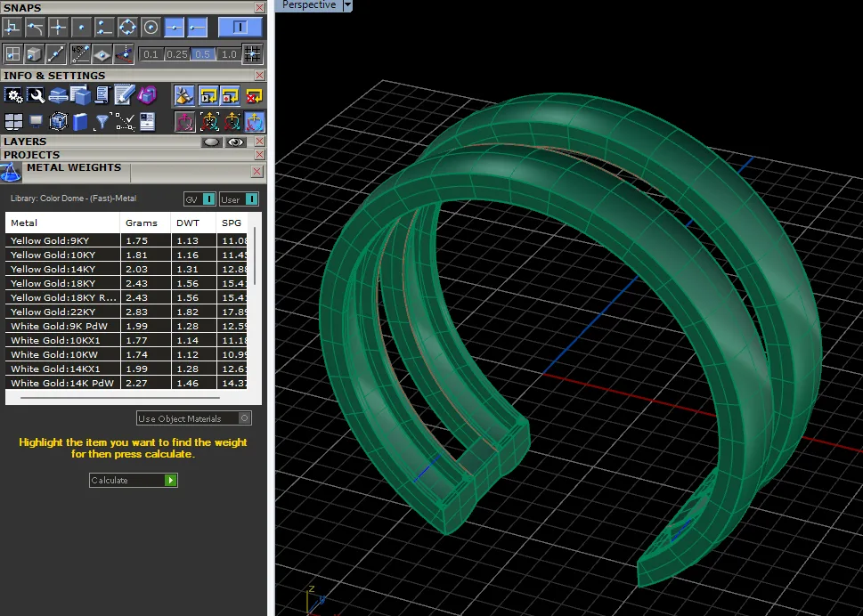Image resolution: width=863 pixels, height=616 pixels.
Task: Close the PROJECTS panel
Action: click(x=260, y=155)
